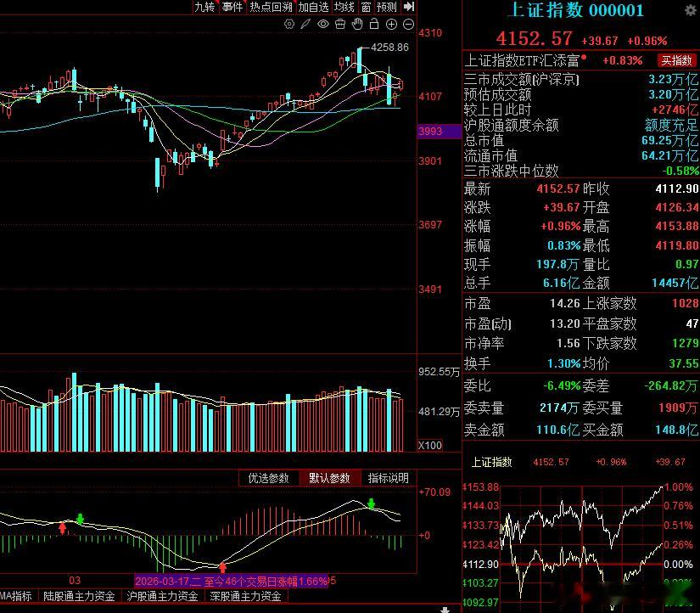Click the 流通市值 value 64.21万亿

click(x=670, y=155)
